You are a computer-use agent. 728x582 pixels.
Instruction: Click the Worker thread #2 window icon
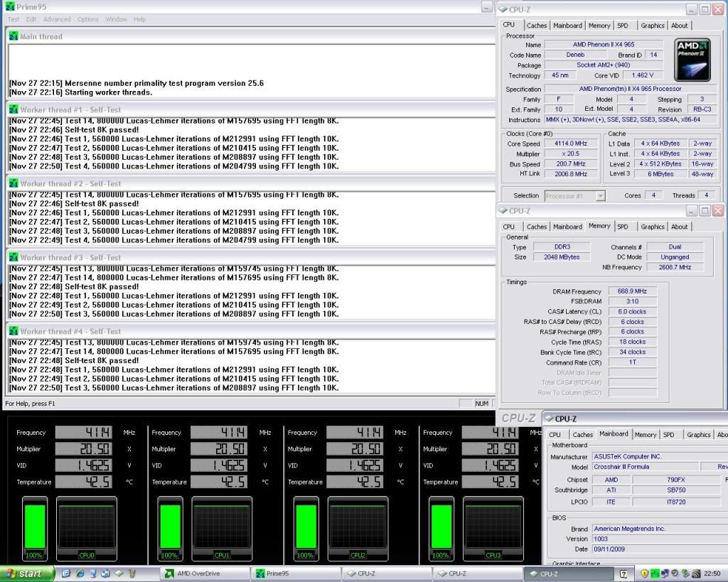(x=14, y=184)
